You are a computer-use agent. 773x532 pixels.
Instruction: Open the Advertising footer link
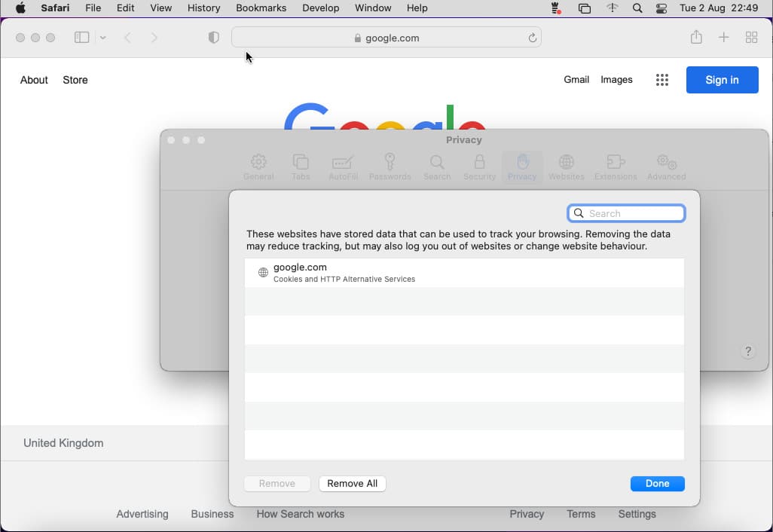coord(142,514)
